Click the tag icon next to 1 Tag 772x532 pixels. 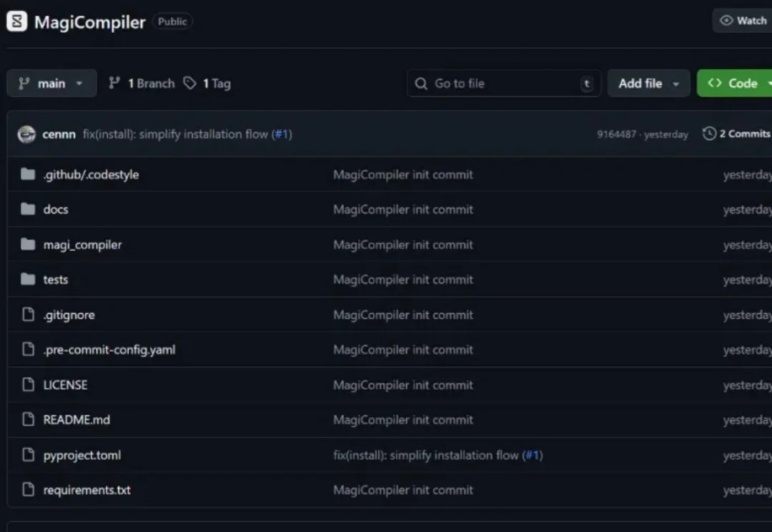(x=189, y=84)
